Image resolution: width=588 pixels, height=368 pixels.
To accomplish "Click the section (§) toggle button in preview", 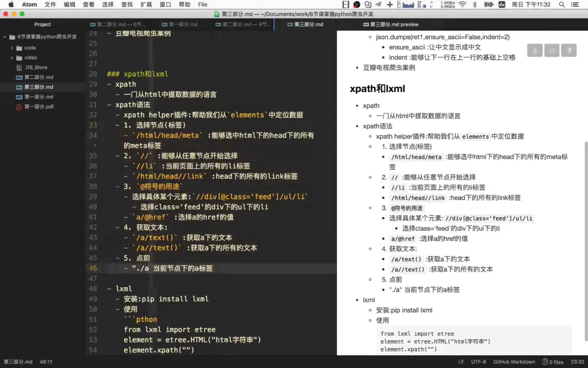I will click(x=535, y=51).
